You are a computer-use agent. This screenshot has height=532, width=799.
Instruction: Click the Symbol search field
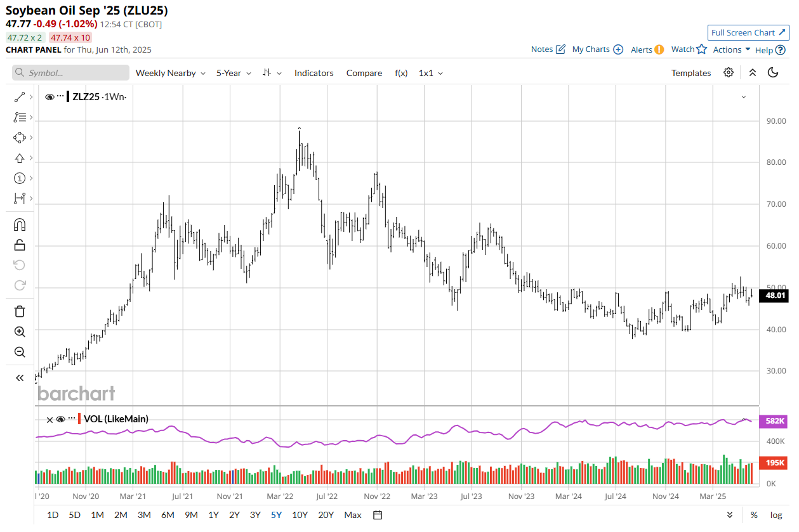(70, 73)
